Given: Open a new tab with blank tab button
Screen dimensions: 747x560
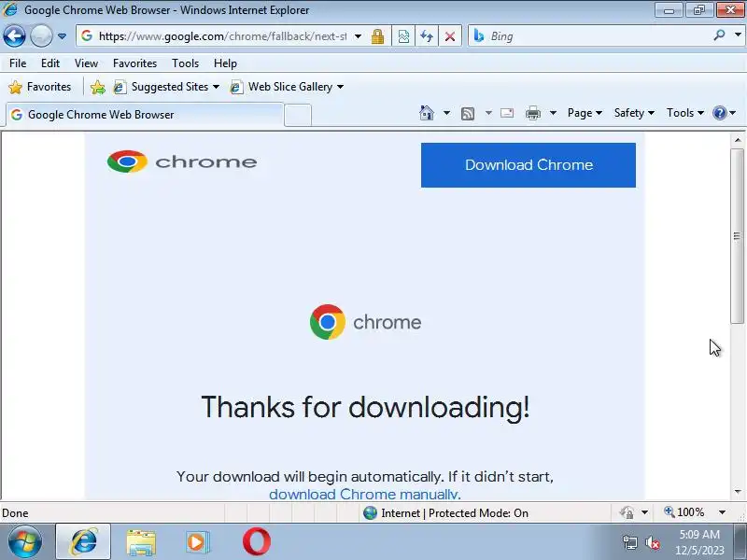Looking at the screenshot, I should (x=298, y=115).
